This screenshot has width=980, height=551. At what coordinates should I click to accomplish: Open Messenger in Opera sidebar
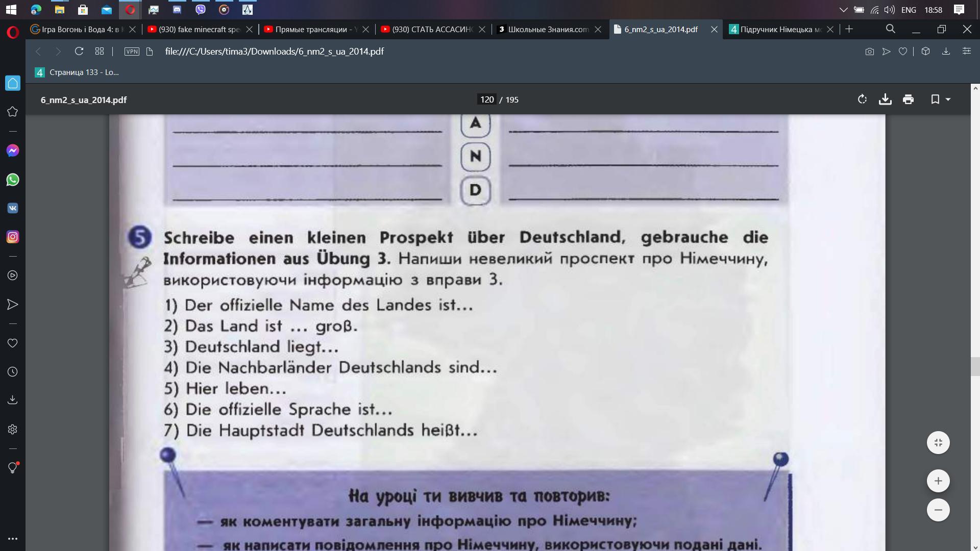(x=13, y=151)
